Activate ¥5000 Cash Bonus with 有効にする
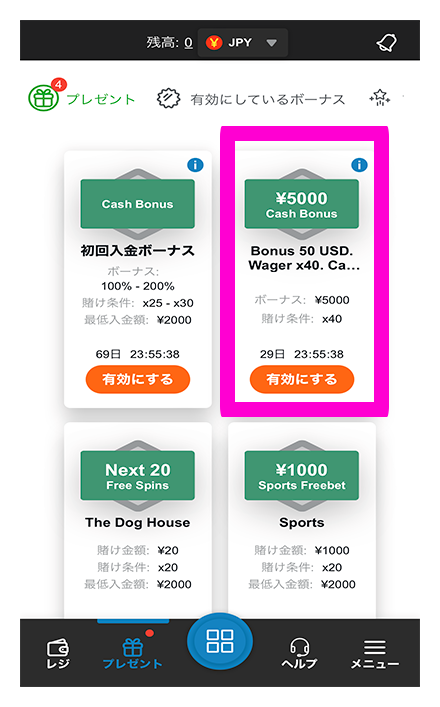 302,379
